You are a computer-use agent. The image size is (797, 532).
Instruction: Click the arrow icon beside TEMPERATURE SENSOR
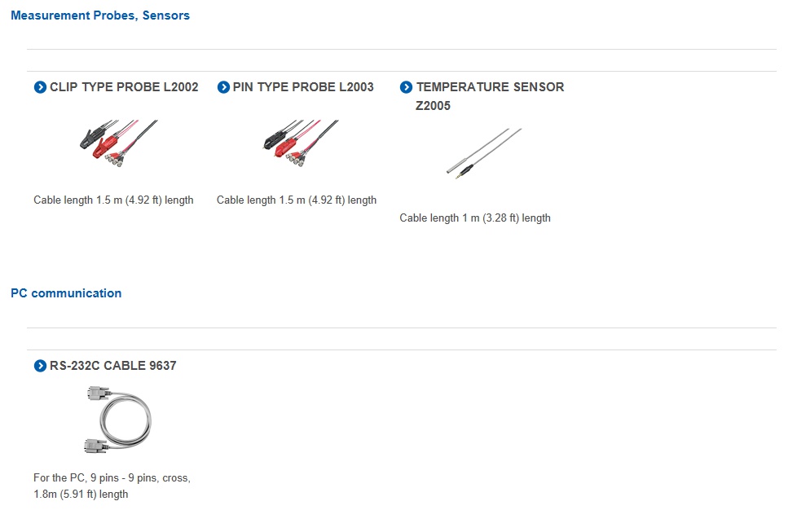pyautogui.click(x=406, y=87)
